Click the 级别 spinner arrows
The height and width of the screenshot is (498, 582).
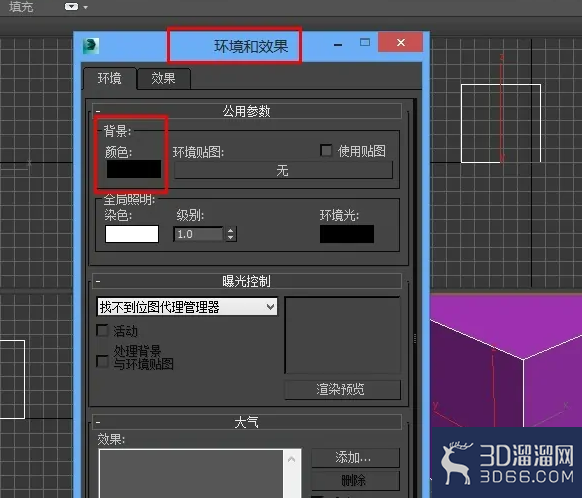[231, 234]
